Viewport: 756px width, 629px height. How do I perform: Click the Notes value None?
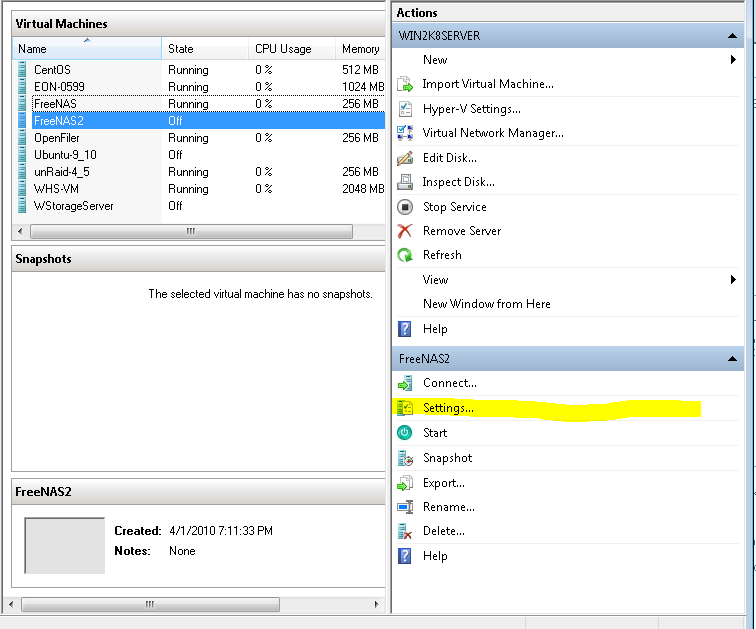coord(182,551)
